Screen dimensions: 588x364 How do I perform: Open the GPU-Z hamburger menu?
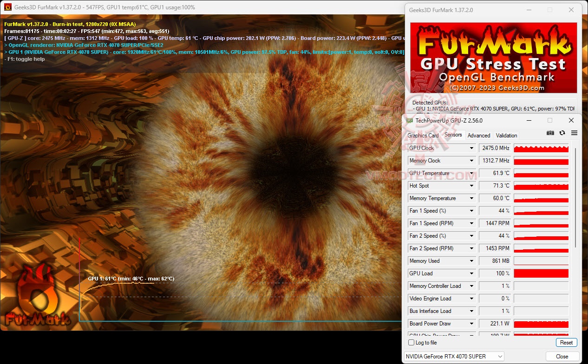[574, 133]
